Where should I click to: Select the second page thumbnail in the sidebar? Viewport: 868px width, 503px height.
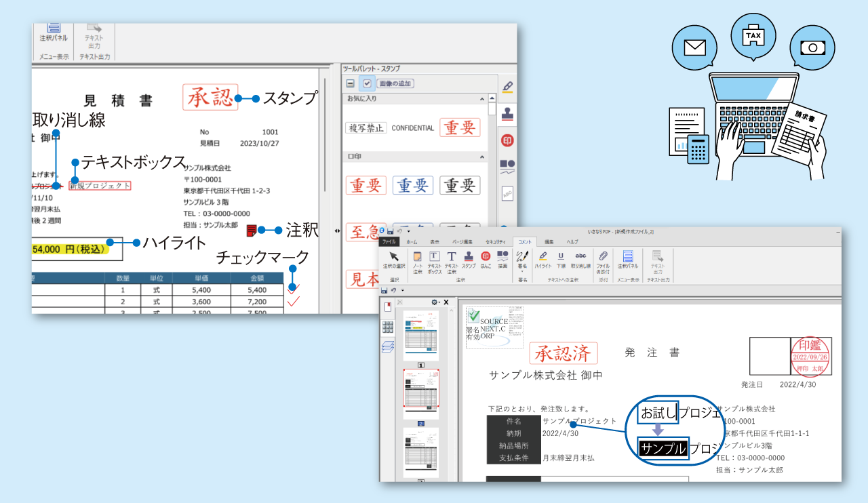coord(421,388)
